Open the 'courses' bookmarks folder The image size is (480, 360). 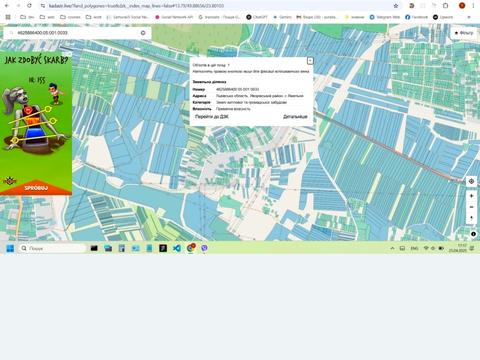(x=70, y=17)
